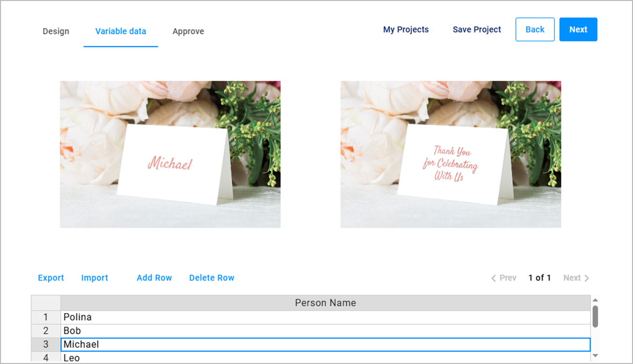Go to previous page with Prev chevron

point(503,277)
